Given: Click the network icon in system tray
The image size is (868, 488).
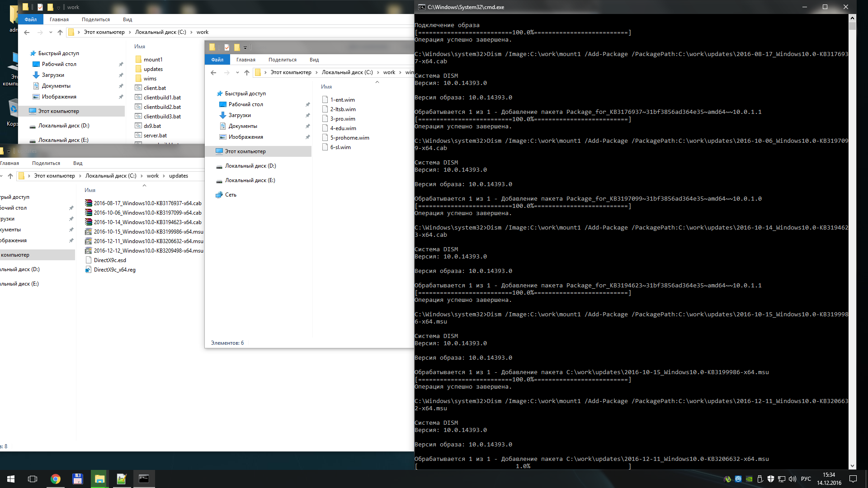Looking at the screenshot, I should (x=782, y=479).
